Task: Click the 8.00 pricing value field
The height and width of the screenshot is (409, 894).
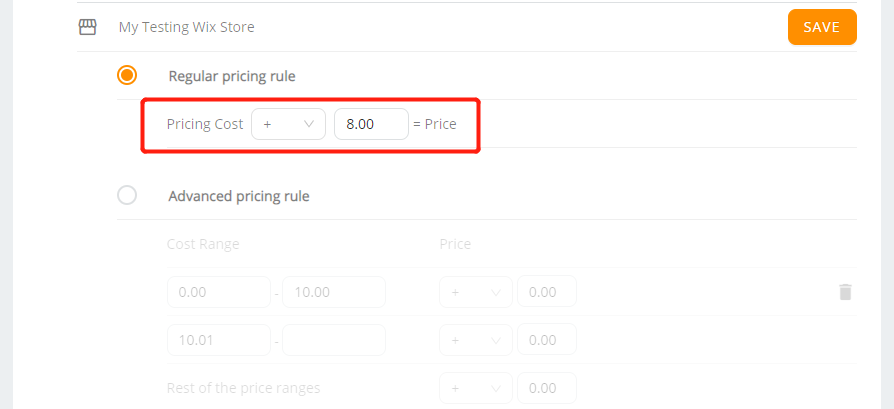Action: (371, 124)
